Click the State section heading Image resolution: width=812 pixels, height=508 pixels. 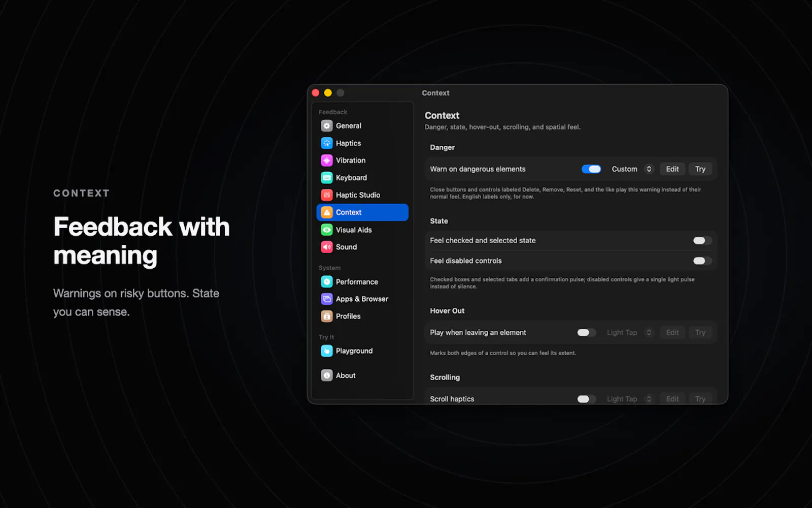(x=439, y=221)
